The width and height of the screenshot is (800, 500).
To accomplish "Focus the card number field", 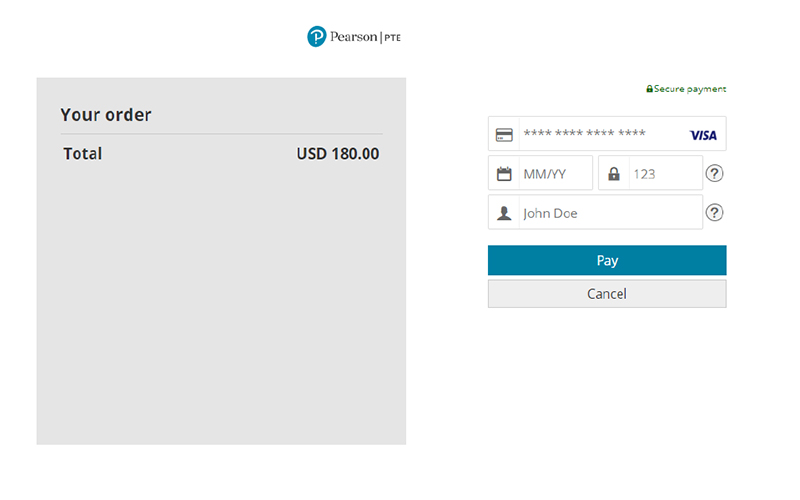I will [607, 134].
